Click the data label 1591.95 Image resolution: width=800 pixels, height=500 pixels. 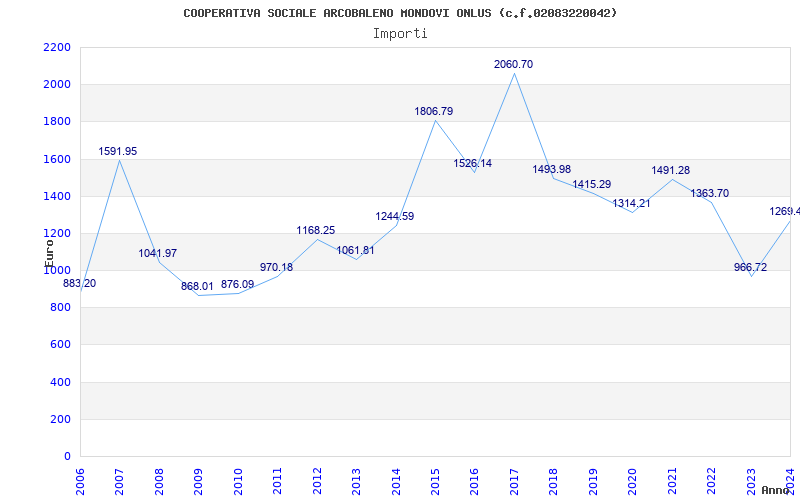coord(118,152)
